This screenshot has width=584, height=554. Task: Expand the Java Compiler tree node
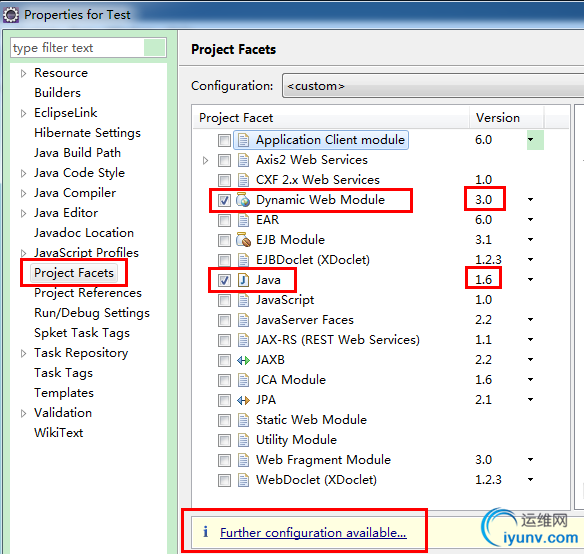point(23,193)
